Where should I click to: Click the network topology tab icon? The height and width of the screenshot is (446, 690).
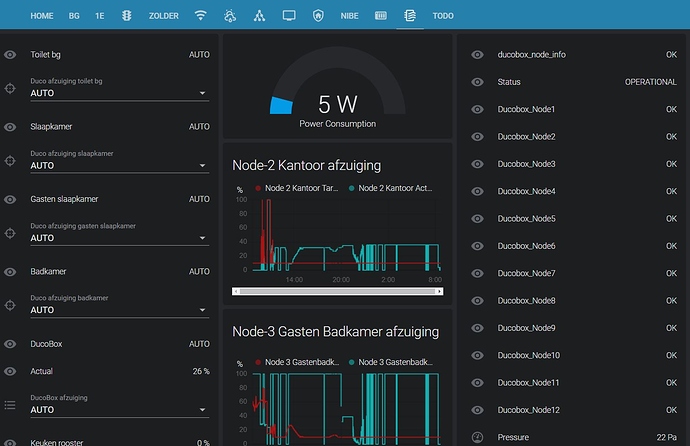click(x=259, y=17)
